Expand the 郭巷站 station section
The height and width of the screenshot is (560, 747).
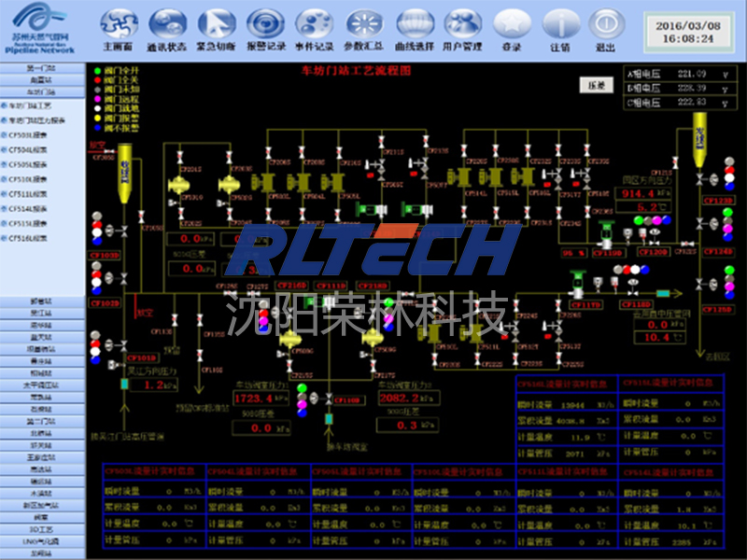click(x=42, y=301)
